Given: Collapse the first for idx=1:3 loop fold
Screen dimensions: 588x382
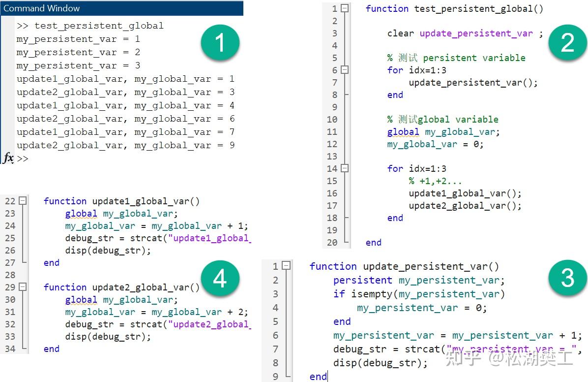Looking at the screenshot, I should click(345, 70).
